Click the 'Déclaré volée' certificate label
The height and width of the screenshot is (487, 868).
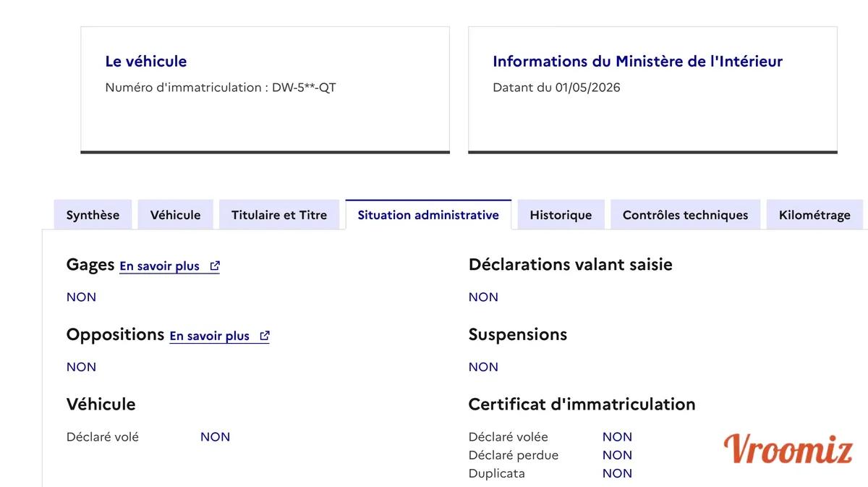pyautogui.click(x=509, y=437)
